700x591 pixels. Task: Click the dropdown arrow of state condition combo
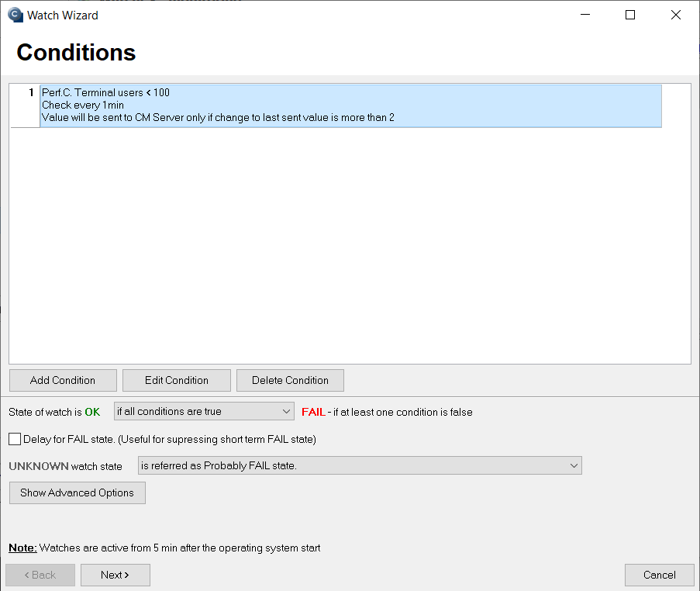[x=286, y=411]
